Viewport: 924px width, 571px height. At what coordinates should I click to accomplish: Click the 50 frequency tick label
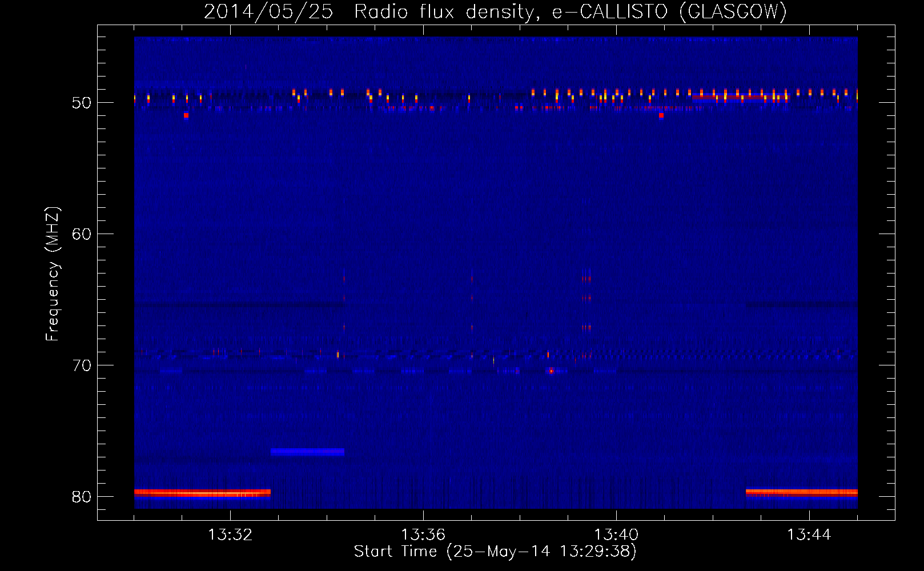coord(82,103)
